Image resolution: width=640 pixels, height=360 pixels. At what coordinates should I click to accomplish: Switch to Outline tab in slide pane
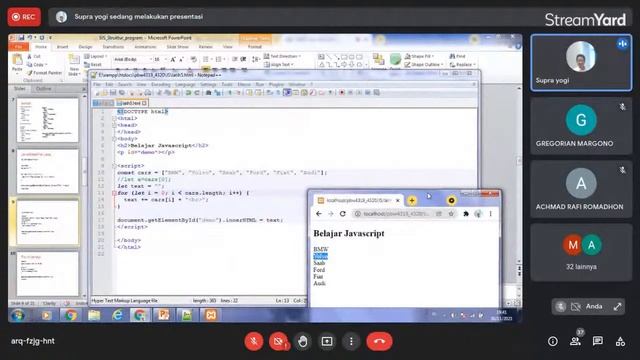(44, 89)
